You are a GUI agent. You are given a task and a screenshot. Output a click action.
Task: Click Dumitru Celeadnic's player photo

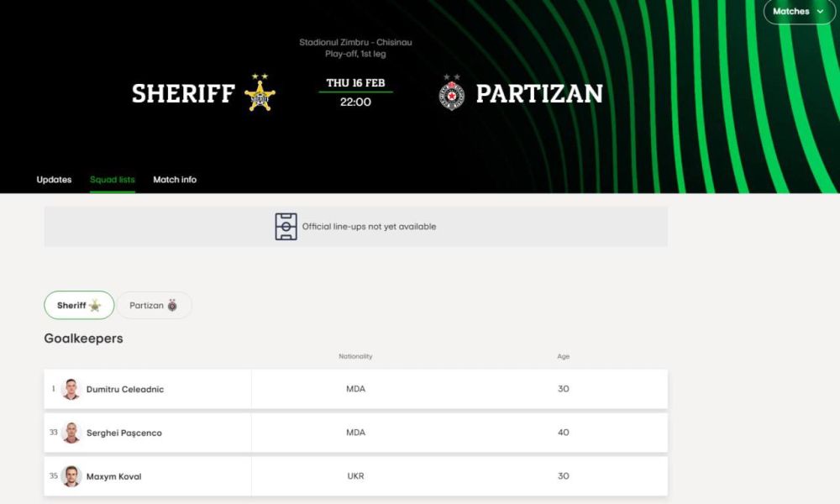click(71, 389)
